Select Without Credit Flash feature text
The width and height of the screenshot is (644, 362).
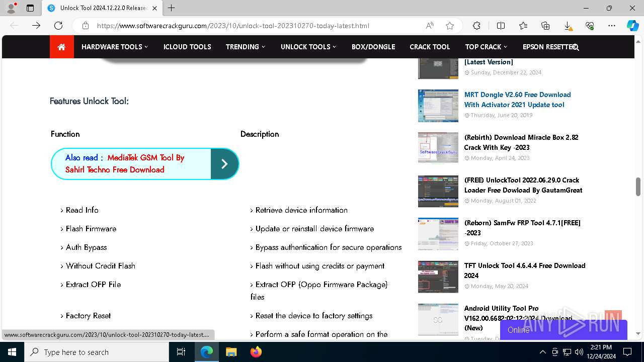(x=101, y=266)
